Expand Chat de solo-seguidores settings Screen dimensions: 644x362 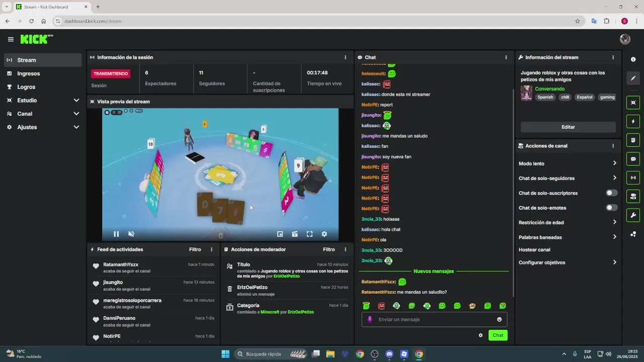coord(568,178)
